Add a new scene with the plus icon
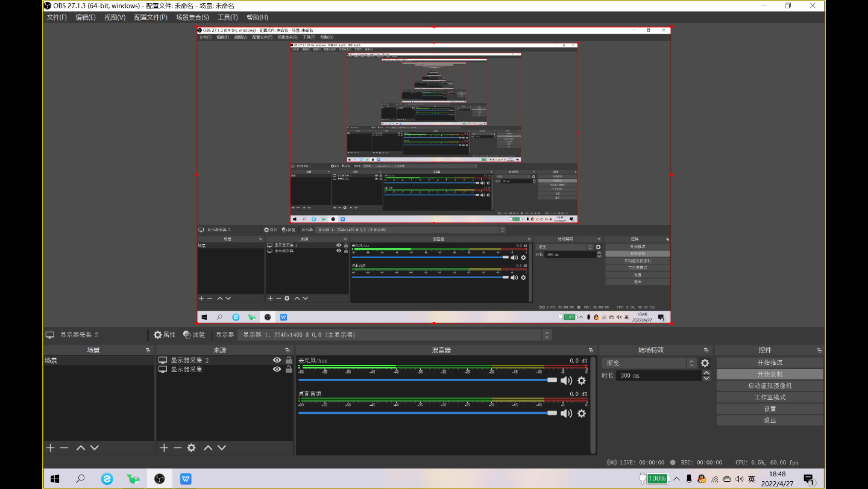The height and width of the screenshot is (489, 868). (x=51, y=448)
